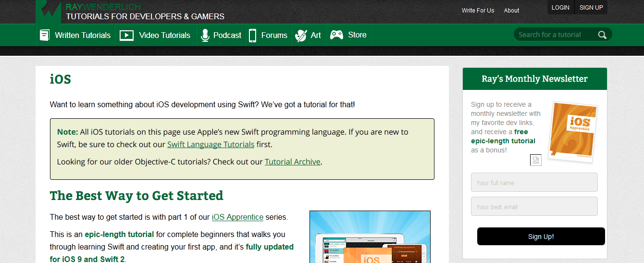Screen dimensions: 644x263
Task: Open the Write For Us link
Action: (x=478, y=11)
